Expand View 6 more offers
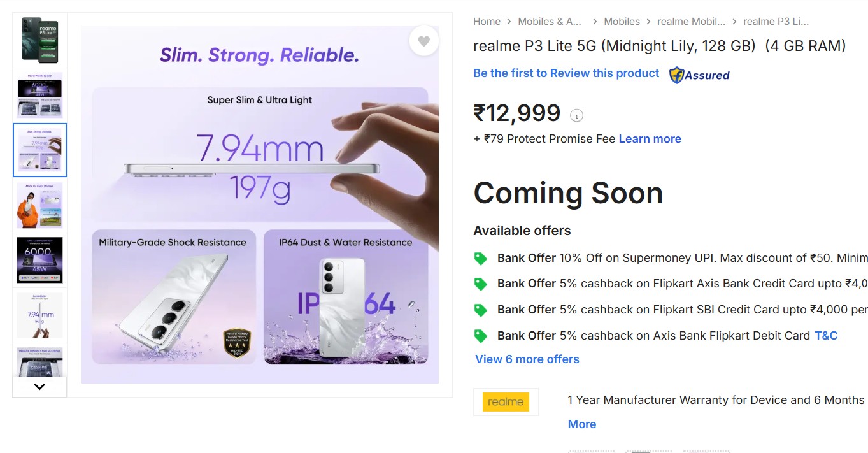The height and width of the screenshot is (453, 868). (x=527, y=359)
